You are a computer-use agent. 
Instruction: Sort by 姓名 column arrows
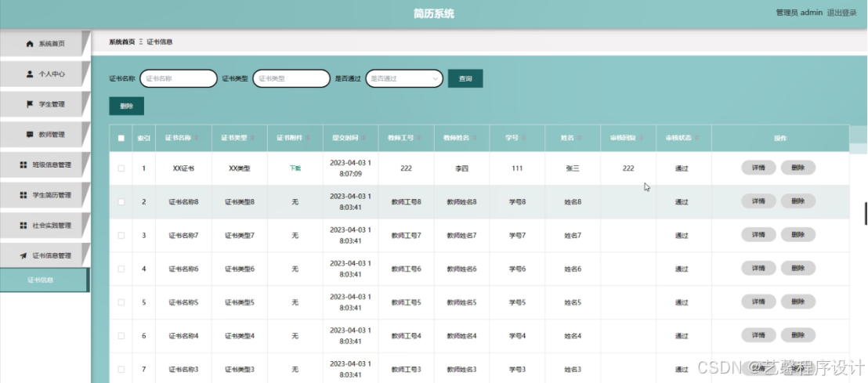click(x=580, y=138)
